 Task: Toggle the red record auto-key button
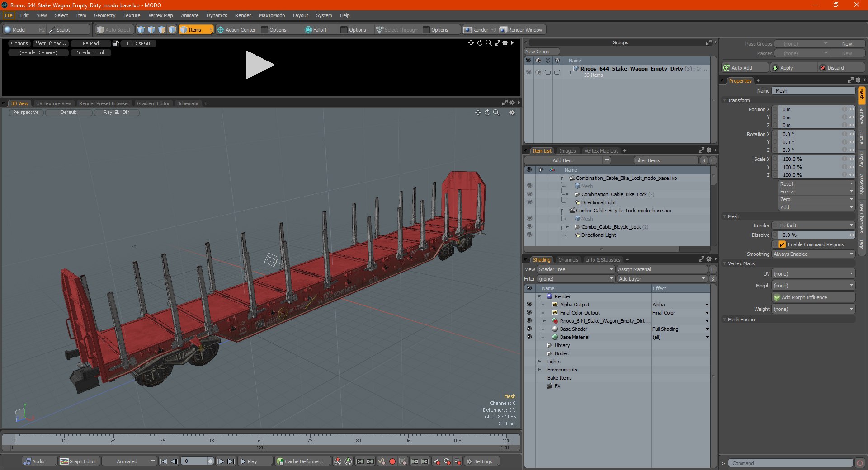pos(392,461)
